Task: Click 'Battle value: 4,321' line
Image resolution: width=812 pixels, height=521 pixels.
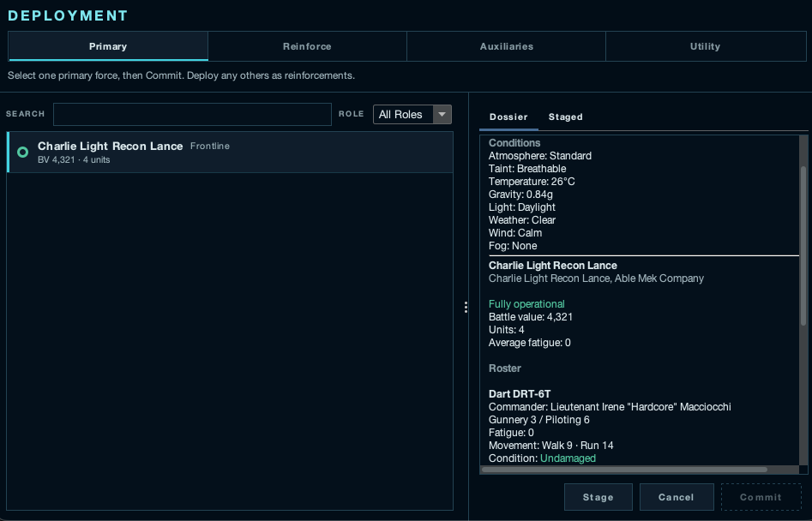Action: (531, 317)
